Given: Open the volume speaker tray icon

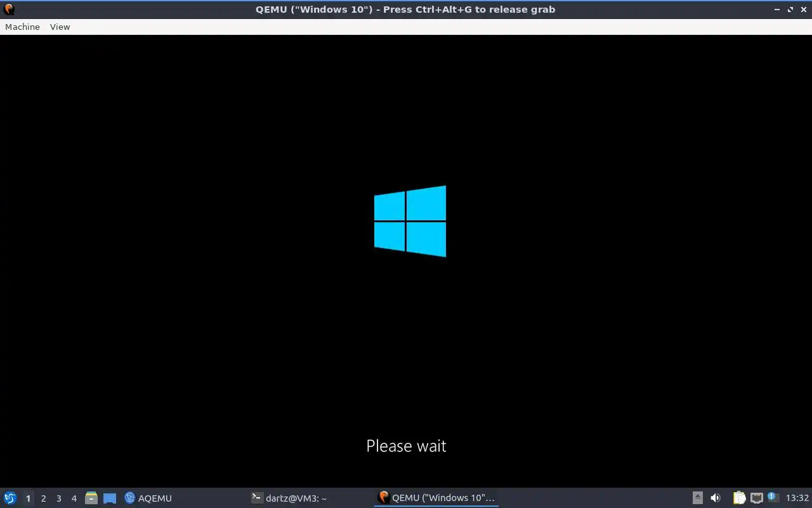Looking at the screenshot, I should coord(716,498).
